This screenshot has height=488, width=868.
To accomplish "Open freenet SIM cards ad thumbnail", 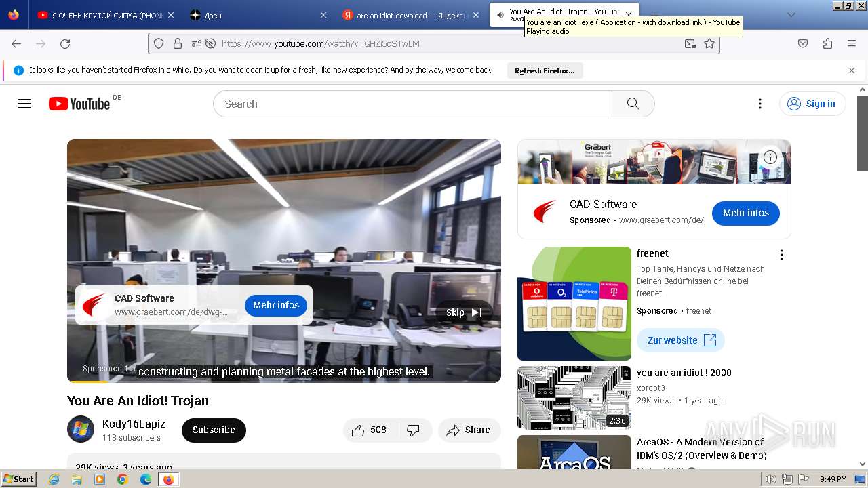I will (x=574, y=304).
